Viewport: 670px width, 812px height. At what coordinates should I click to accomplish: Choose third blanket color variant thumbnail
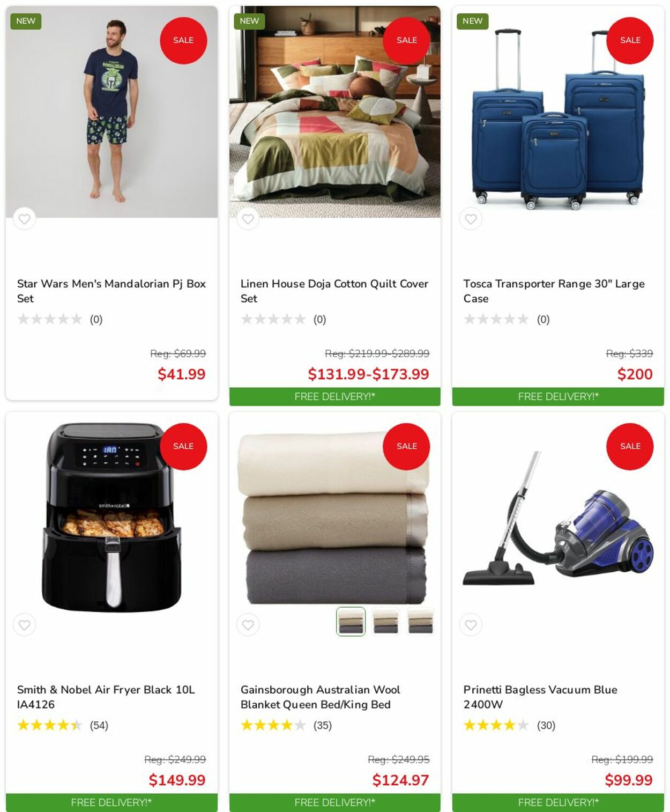point(420,622)
